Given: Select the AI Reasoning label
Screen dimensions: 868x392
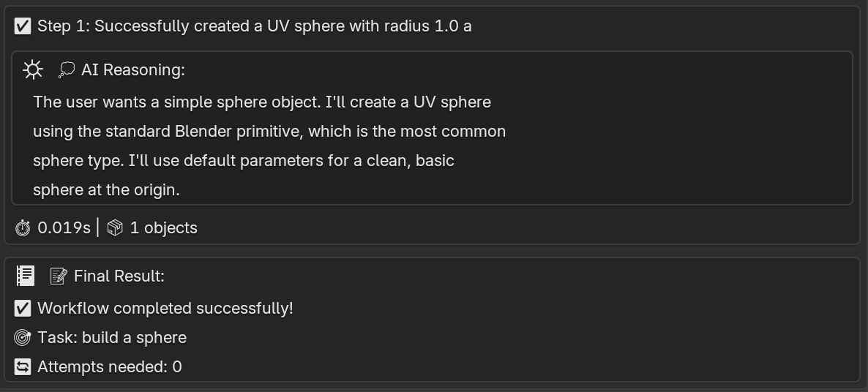Looking at the screenshot, I should coord(133,70).
